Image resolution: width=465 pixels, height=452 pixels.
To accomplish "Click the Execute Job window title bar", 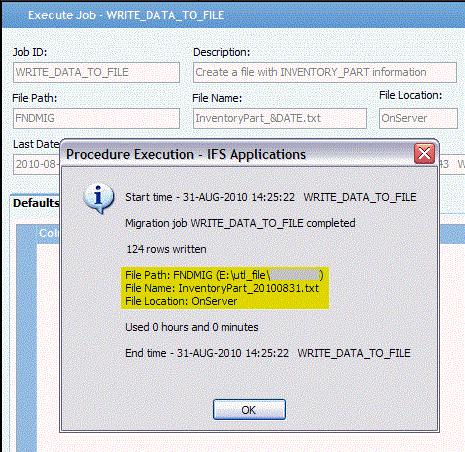I will tap(233, 15).
